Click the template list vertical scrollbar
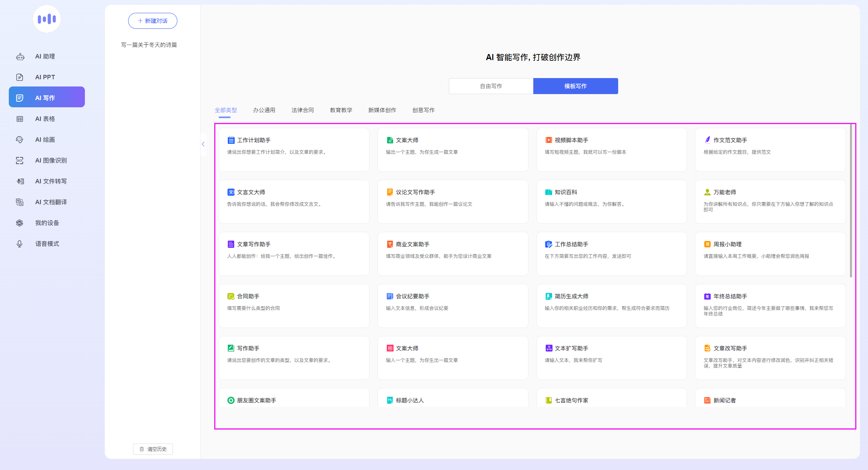This screenshot has width=868, height=470. coord(851,200)
